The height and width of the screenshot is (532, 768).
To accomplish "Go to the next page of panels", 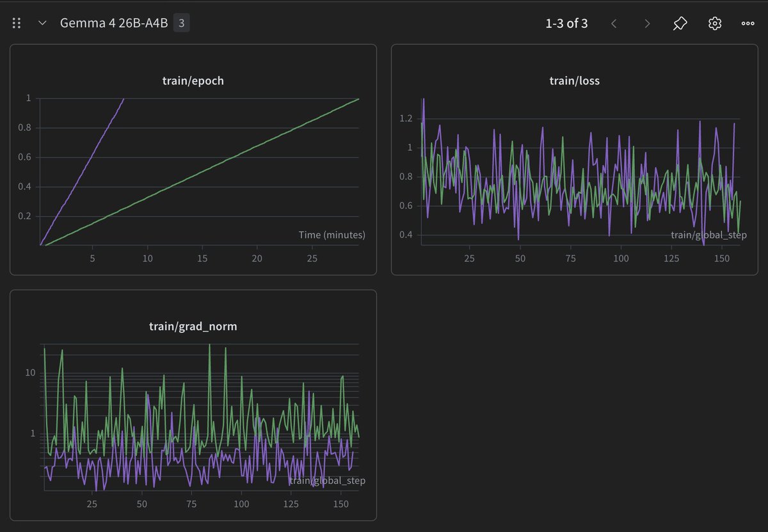I will [647, 24].
